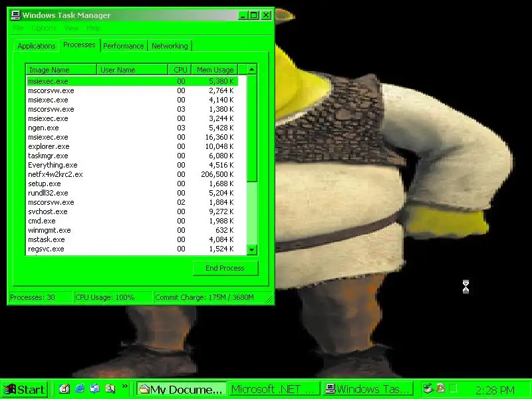
Task: Select the netfx4w2krc2.ex process
Action: (x=132, y=174)
